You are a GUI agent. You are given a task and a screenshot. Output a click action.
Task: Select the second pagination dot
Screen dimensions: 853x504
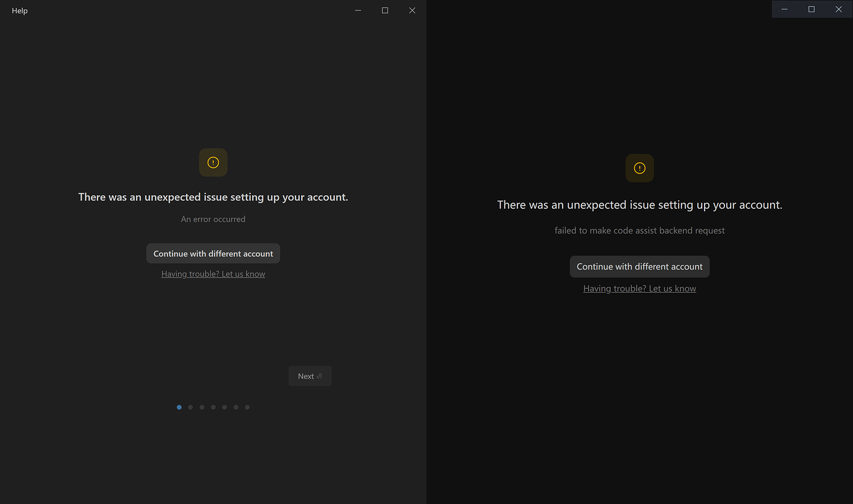190,407
